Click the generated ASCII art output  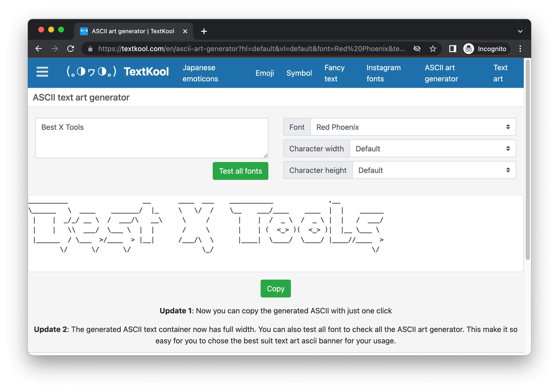pyautogui.click(x=276, y=233)
